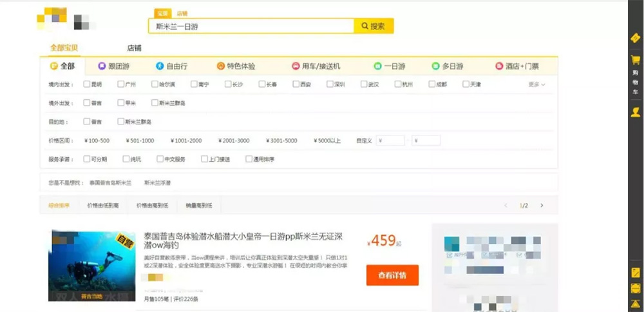
Task: Filter by price ¥5000以上
Action: (x=327, y=141)
